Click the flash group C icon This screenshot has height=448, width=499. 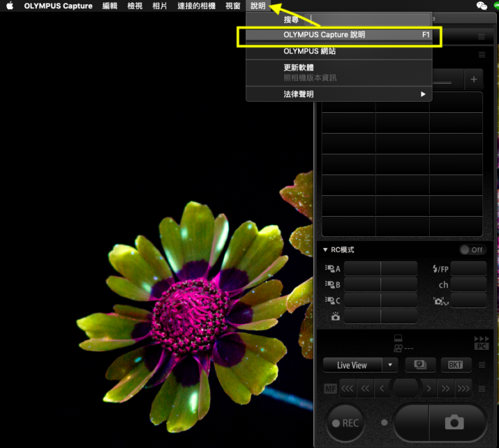[x=333, y=301]
